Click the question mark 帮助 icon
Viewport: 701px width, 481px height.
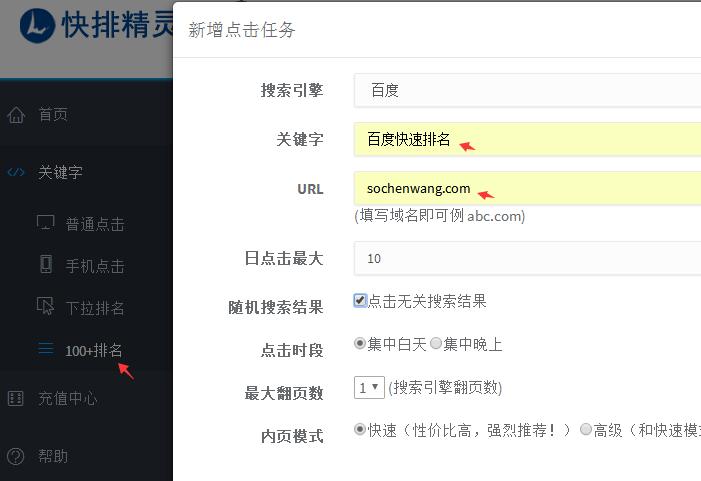tap(16, 456)
